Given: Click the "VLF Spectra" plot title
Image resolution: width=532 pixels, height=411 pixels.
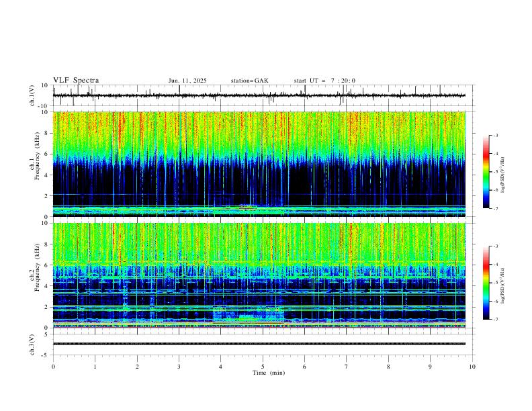Looking at the screenshot, I should click(x=76, y=81).
